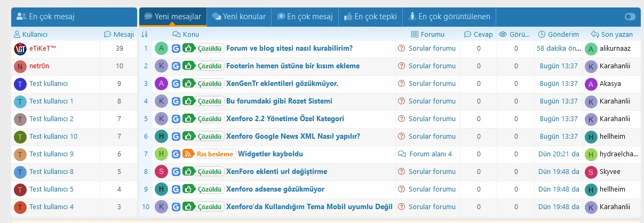Click the Gönderim column header
Image resolution: width=644 pixels, height=223 pixels.
click(559, 35)
